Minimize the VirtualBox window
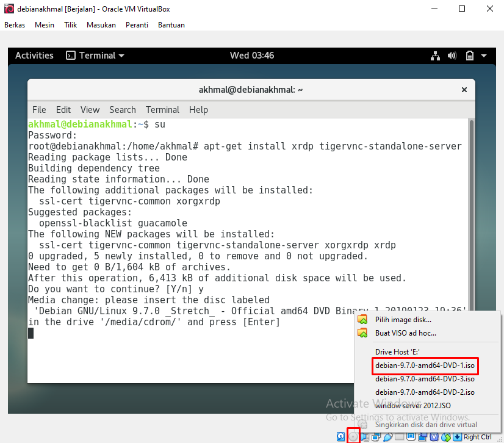The height and width of the screenshot is (443, 504). click(434, 9)
